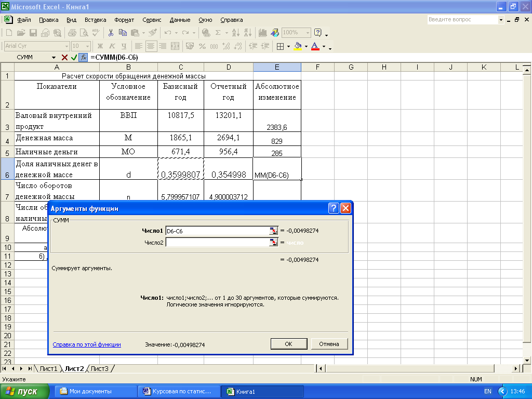Toggle bold Ж formatting

(x=100, y=46)
